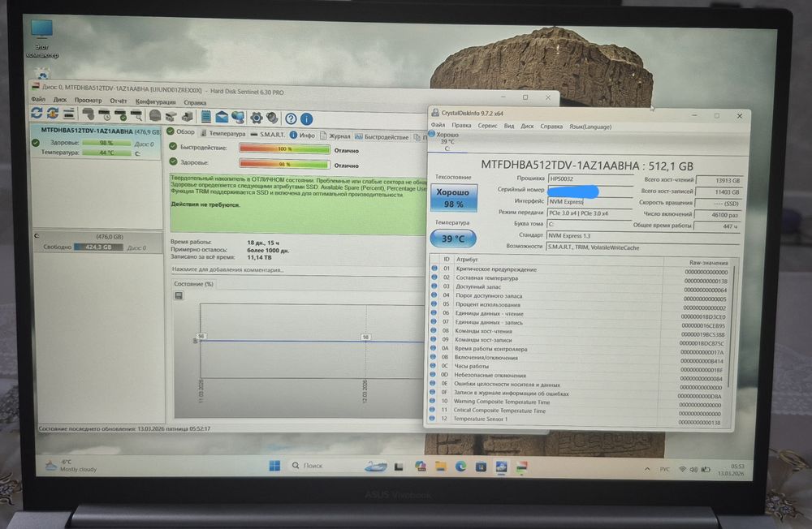
Task: Switch to the 'Быстродействие' tab
Action: tap(382, 137)
